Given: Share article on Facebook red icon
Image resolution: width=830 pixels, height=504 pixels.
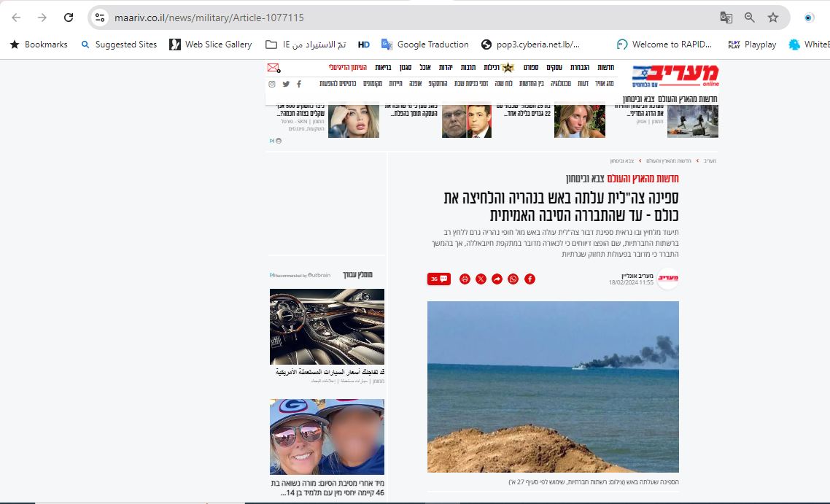Looking at the screenshot, I should coord(530,279).
